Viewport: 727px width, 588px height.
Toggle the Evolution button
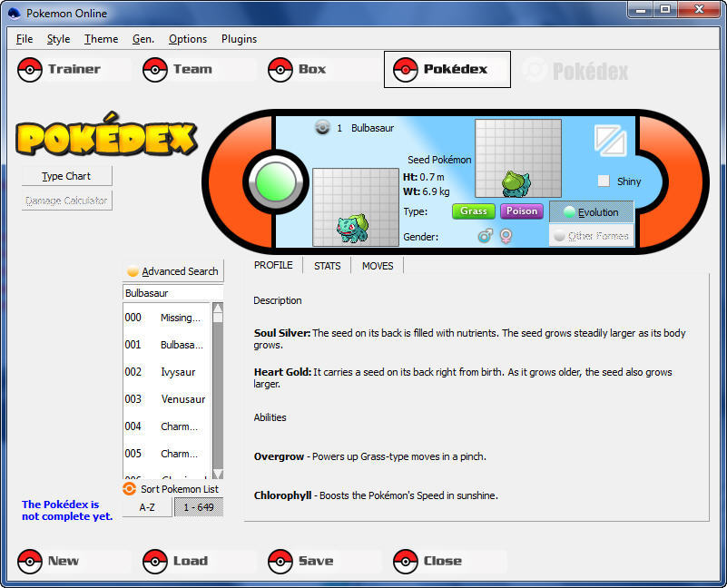[591, 212]
